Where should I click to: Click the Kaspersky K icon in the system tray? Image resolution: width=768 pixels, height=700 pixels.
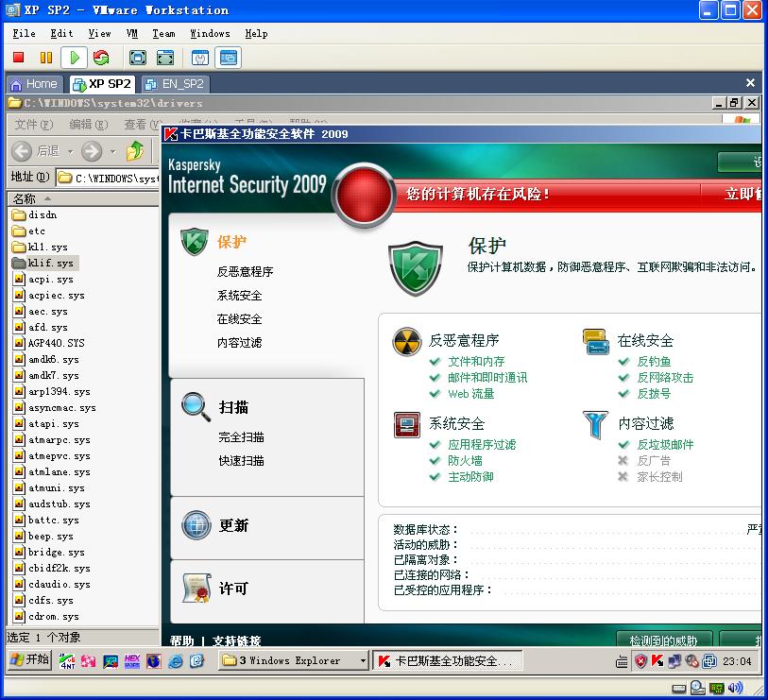pos(657,661)
